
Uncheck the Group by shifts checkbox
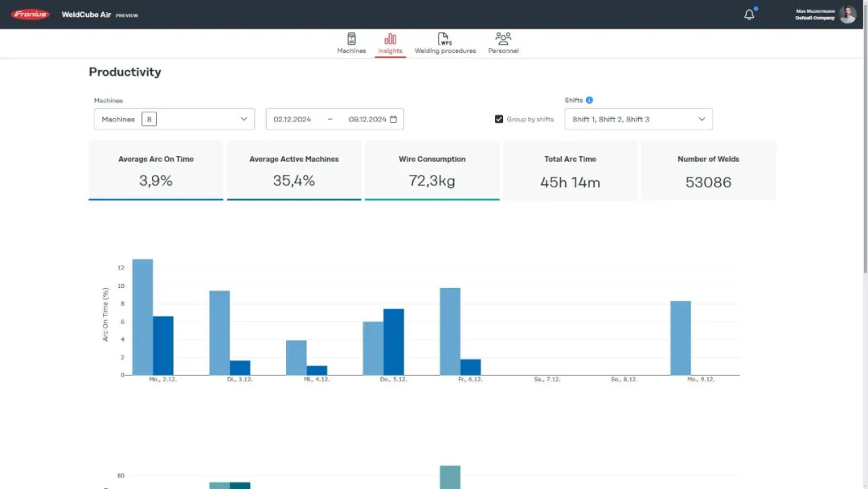click(x=499, y=119)
